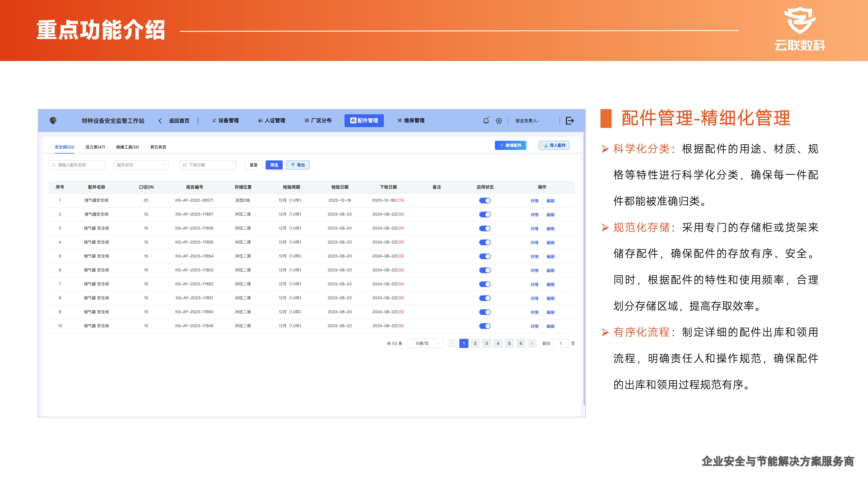Click the calendar icon in 下检日期
The height and width of the screenshot is (488, 868).
coord(185,165)
